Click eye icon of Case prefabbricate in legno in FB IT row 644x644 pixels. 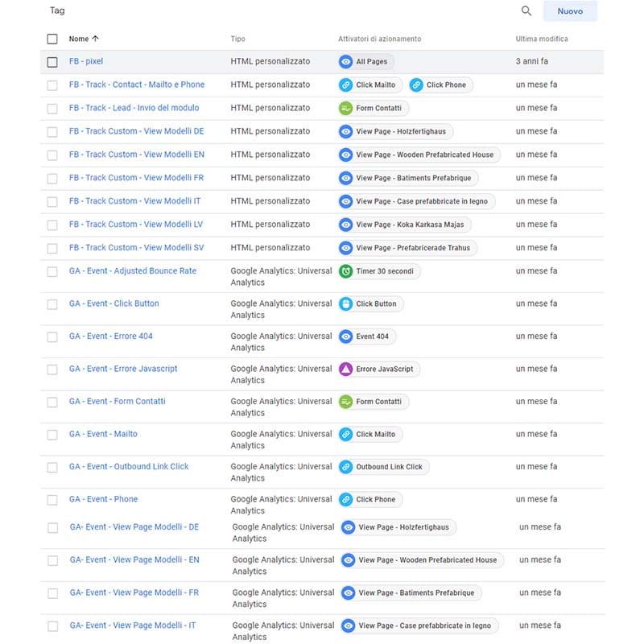click(346, 202)
